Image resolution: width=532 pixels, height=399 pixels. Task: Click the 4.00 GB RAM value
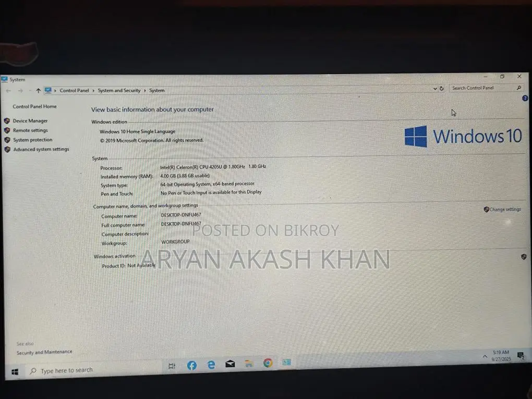click(185, 176)
